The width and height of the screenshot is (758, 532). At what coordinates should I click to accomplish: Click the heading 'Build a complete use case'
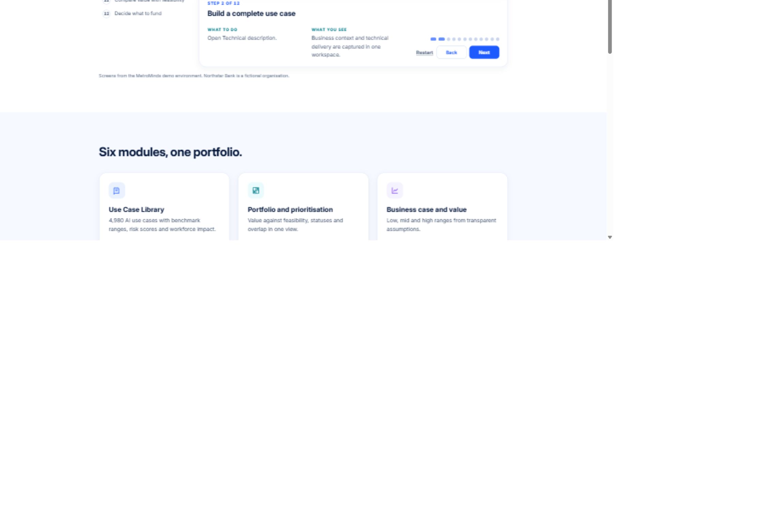coord(251,14)
